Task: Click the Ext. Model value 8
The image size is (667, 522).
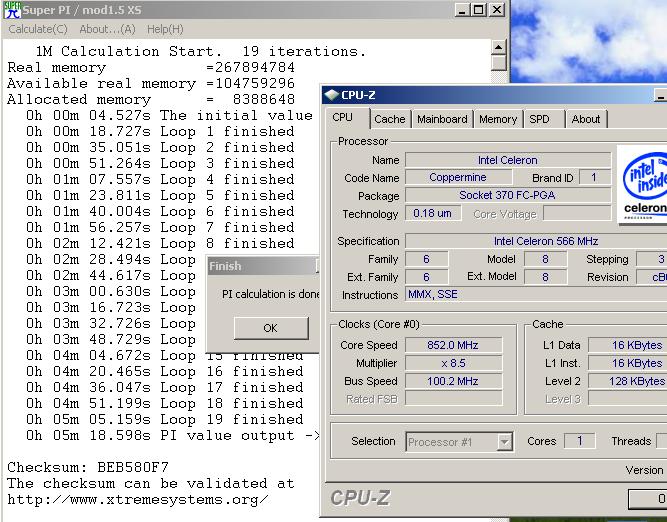Action: point(545,277)
